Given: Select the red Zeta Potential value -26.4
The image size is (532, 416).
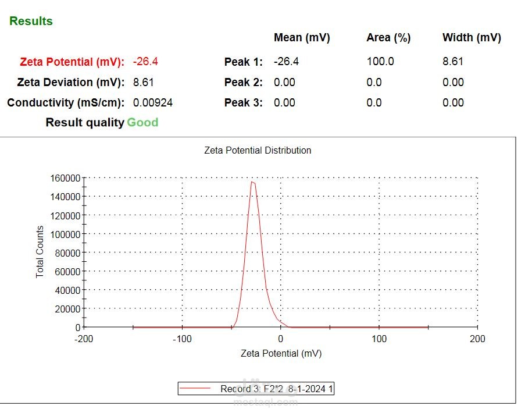Looking at the screenshot, I should tap(144, 62).
